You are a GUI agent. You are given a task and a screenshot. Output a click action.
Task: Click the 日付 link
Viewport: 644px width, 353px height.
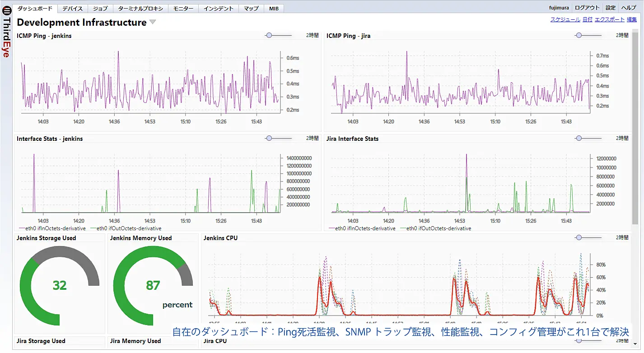(588, 19)
